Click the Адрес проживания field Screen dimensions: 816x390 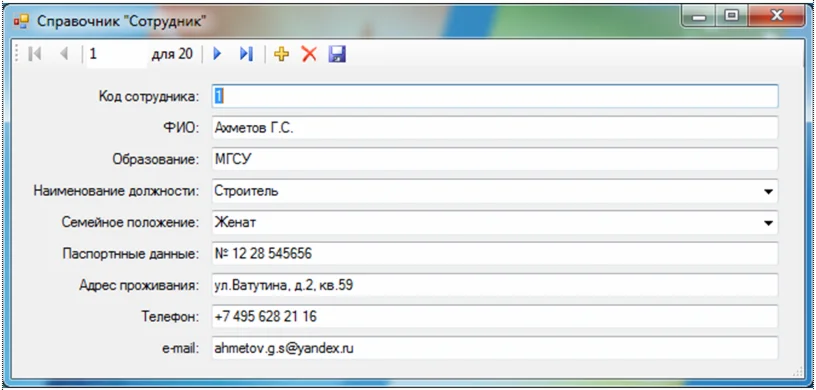click(495, 285)
